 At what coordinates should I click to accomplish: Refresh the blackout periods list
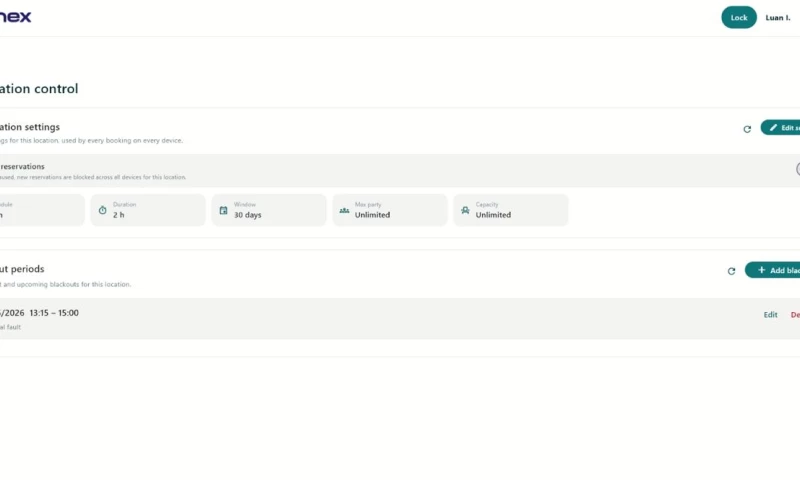click(x=731, y=271)
